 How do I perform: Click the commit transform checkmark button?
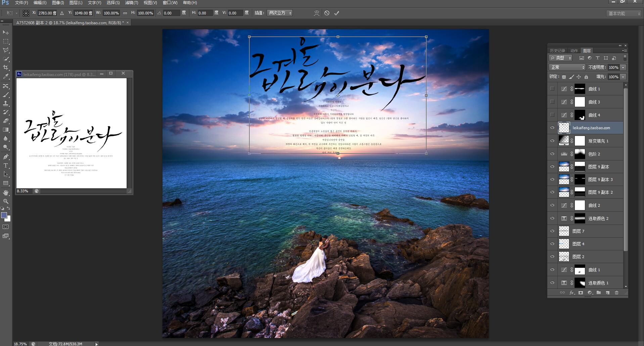(337, 13)
